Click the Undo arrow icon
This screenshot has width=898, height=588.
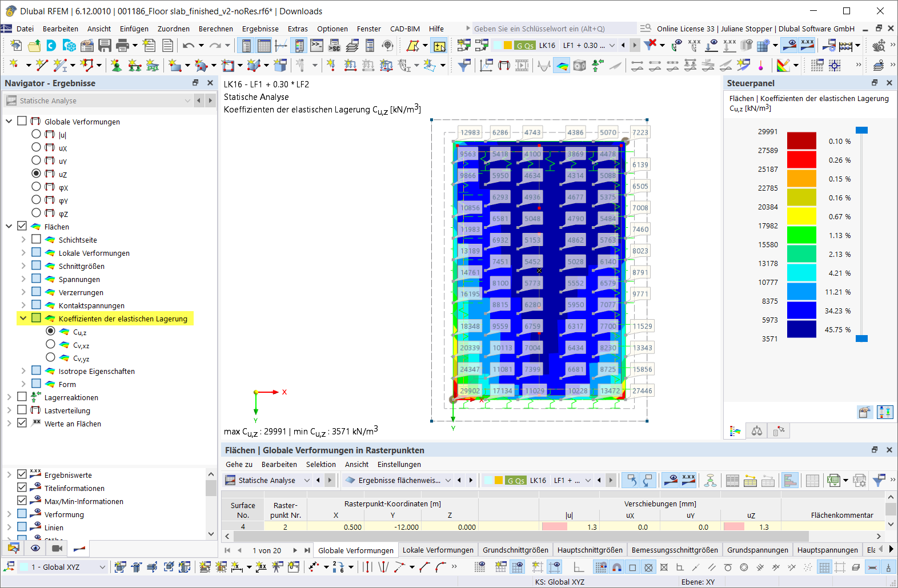(x=189, y=46)
